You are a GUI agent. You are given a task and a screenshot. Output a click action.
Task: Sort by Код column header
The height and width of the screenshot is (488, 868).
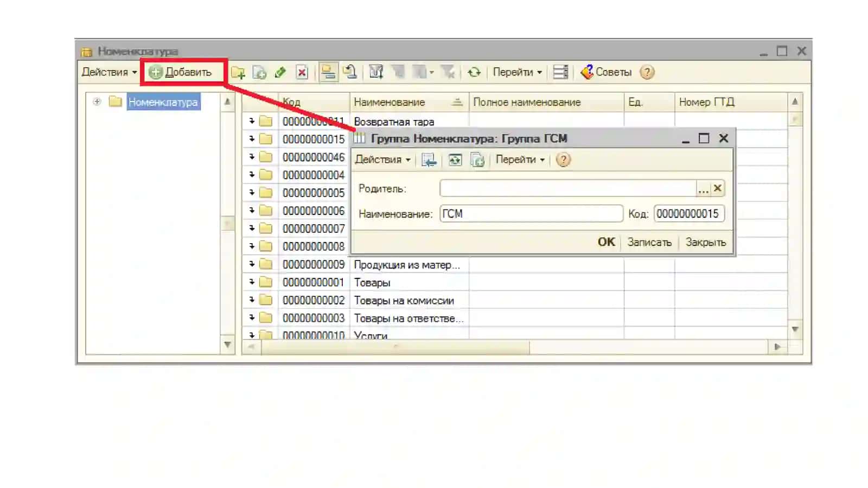pos(314,102)
